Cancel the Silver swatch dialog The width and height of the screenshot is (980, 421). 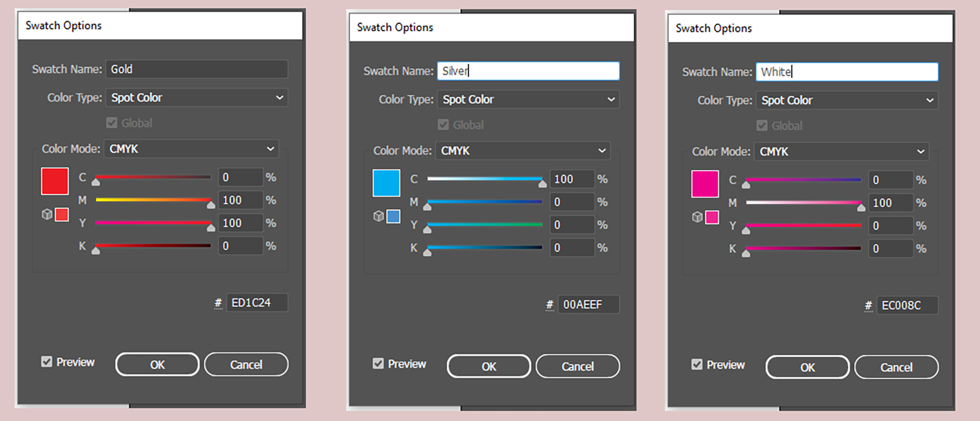(577, 367)
